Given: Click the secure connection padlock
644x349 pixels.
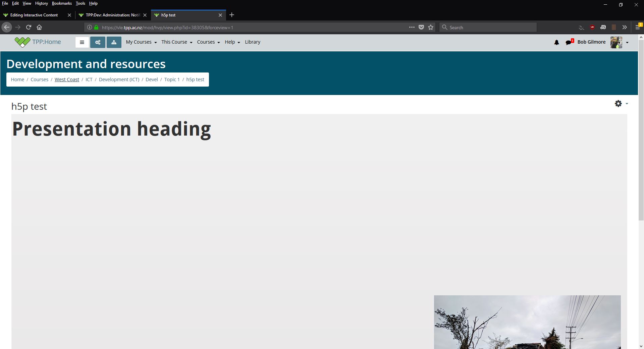Looking at the screenshot, I should pos(96,27).
